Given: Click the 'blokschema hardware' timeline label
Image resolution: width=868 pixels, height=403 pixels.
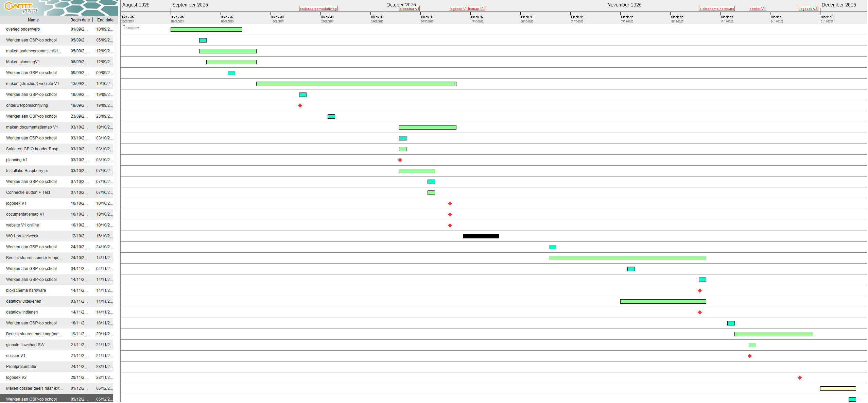Looking at the screenshot, I should click(x=716, y=9).
